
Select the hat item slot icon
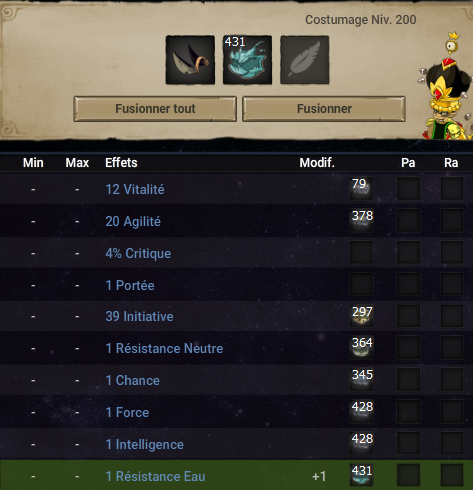click(190, 60)
